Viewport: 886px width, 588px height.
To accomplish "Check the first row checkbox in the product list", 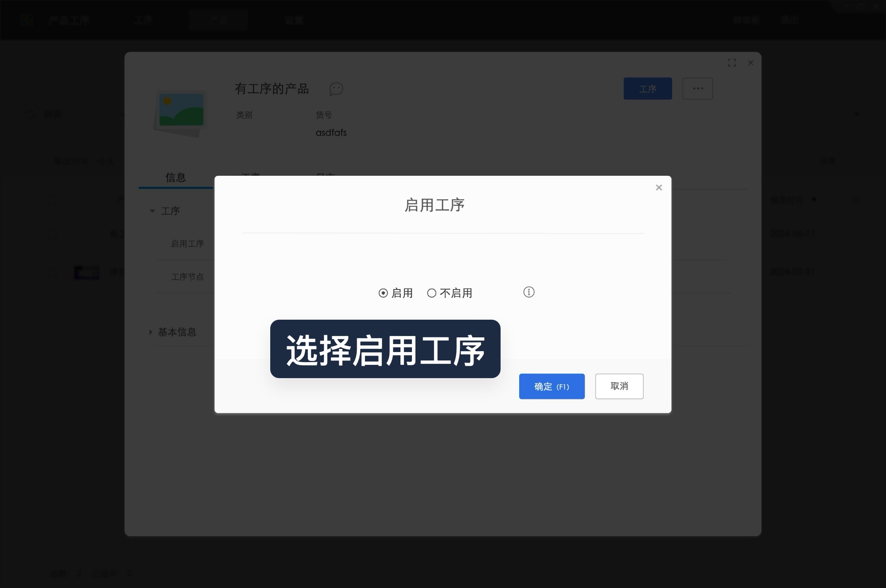I will 51,233.
